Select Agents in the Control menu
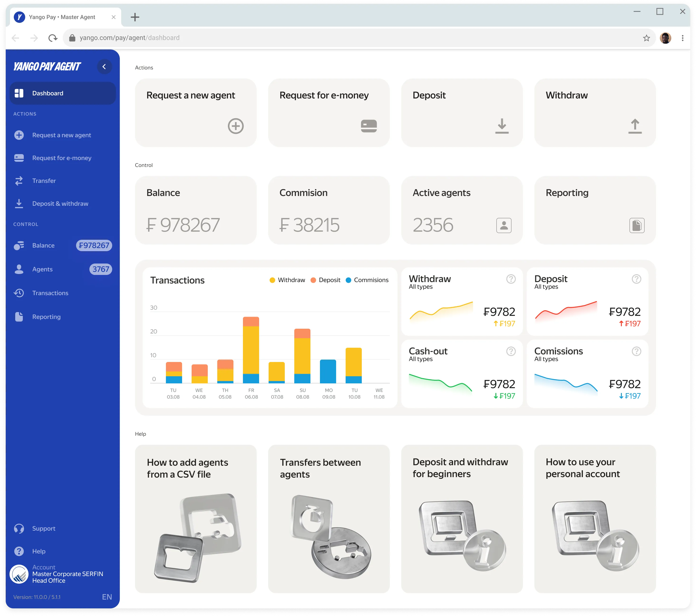 pyautogui.click(x=42, y=269)
